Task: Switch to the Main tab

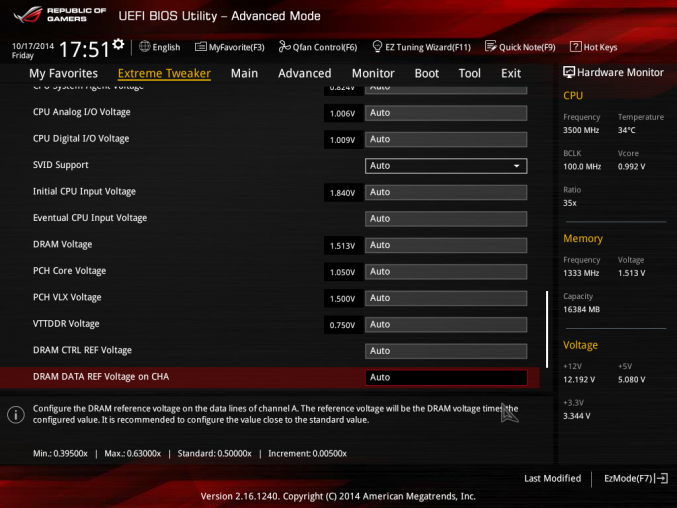Action: (244, 73)
